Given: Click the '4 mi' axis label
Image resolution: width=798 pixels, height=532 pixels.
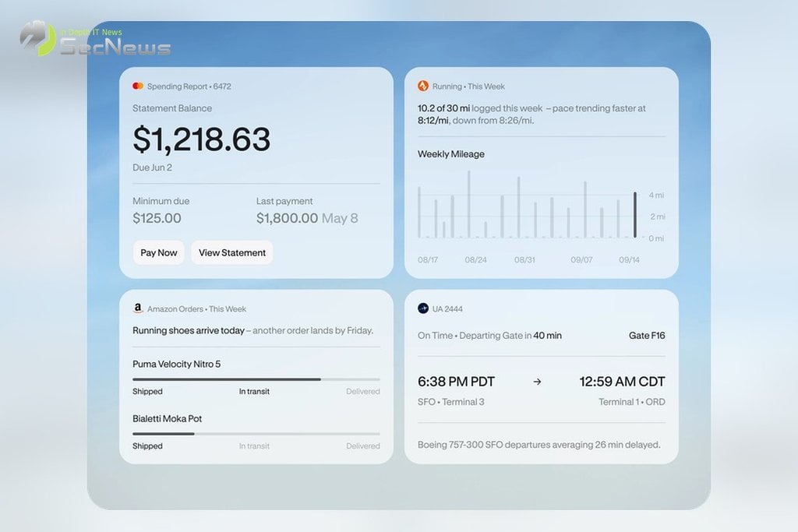Looking at the screenshot, I should [656, 196].
